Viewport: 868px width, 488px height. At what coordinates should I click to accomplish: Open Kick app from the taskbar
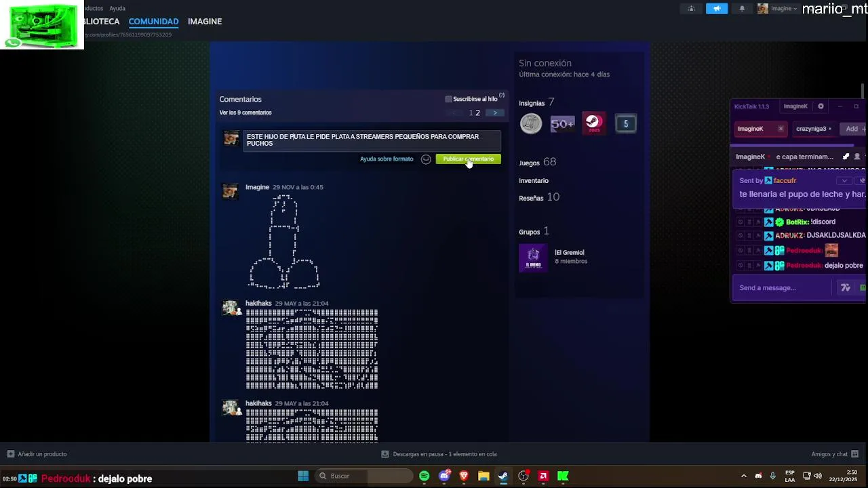pyautogui.click(x=563, y=476)
